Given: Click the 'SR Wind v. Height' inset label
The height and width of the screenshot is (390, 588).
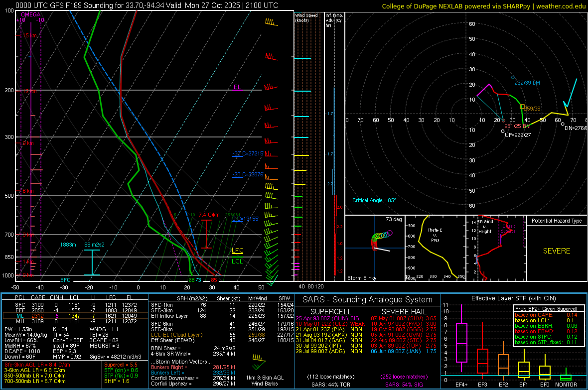Looking at the screenshot, I should tap(485, 227).
